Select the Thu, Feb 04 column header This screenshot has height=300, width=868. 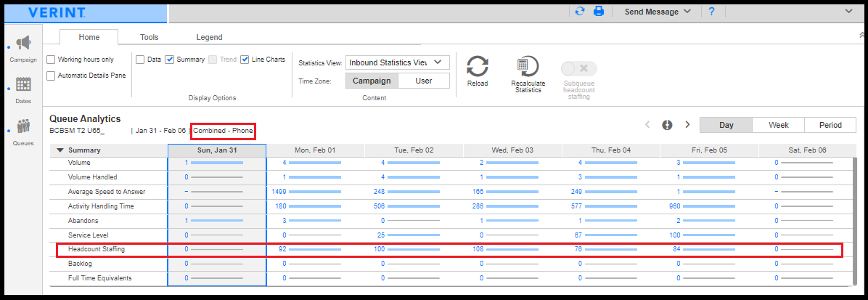(x=611, y=150)
